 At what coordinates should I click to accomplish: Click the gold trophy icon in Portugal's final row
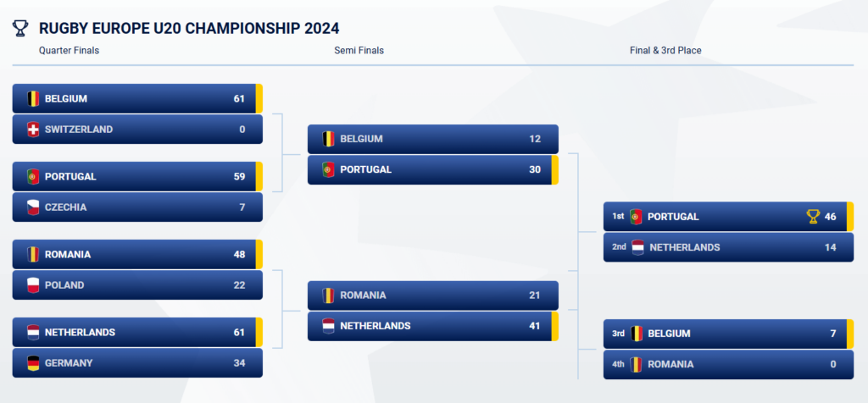coord(813,217)
